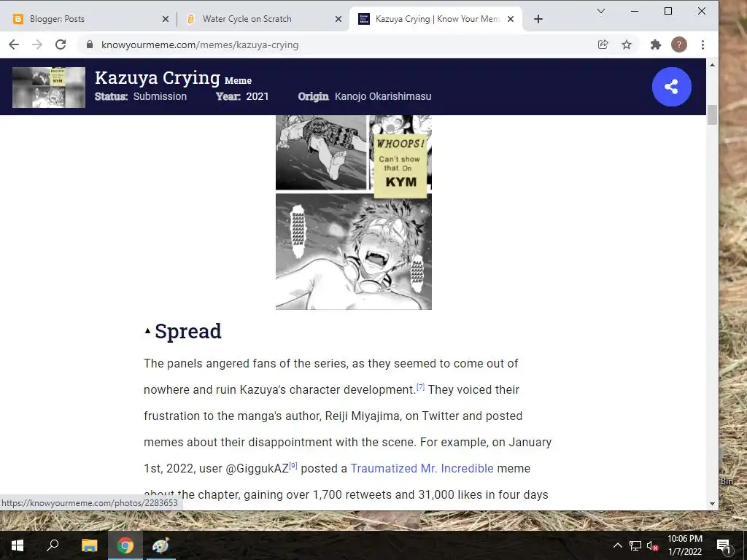This screenshot has height=560, width=747.
Task: Click page scrollbar down arrow
Action: click(x=712, y=503)
